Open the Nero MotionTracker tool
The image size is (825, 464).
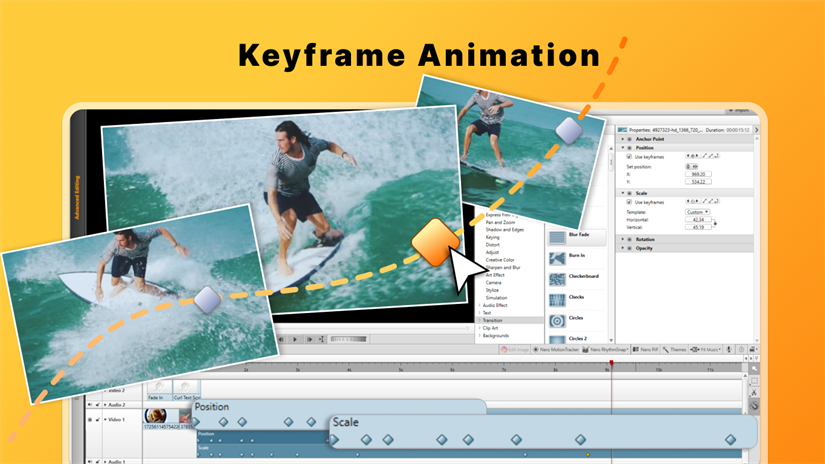coord(556,349)
